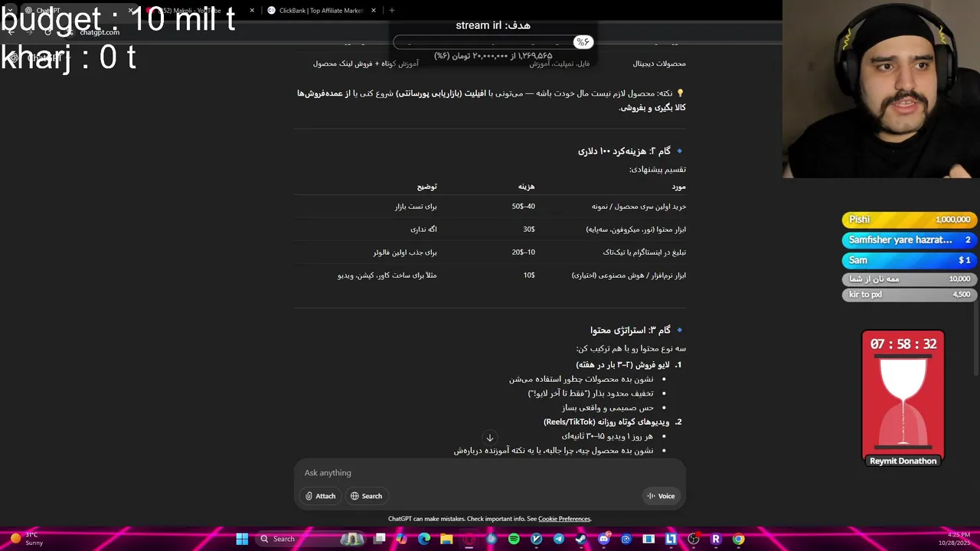Image resolution: width=980 pixels, height=551 pixels.
Task: Click the Reymit Donathon hourglass timer
Action: pyautogui.click(x=903, y=398)
